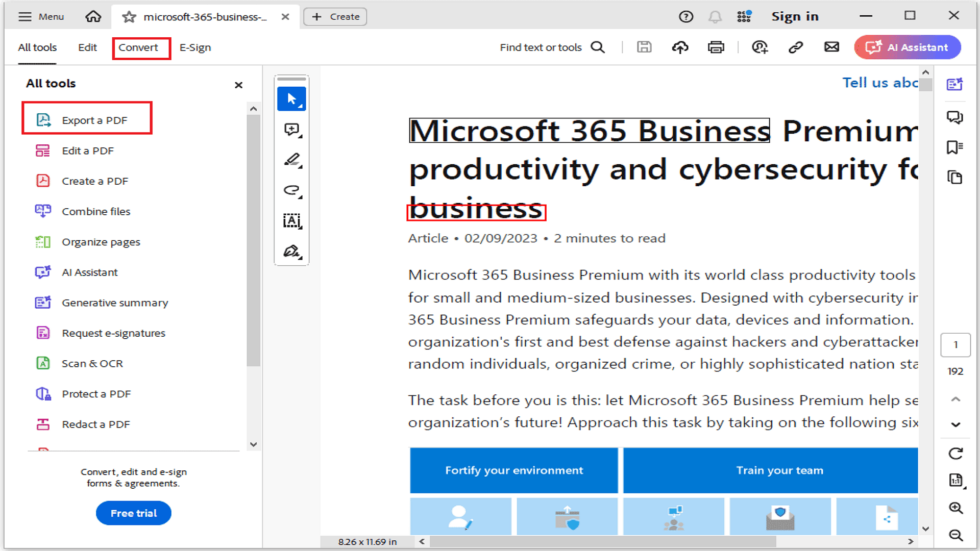Screen dimensions: 980x551
Task: Go to the Home icon
Action: [93, 17]
